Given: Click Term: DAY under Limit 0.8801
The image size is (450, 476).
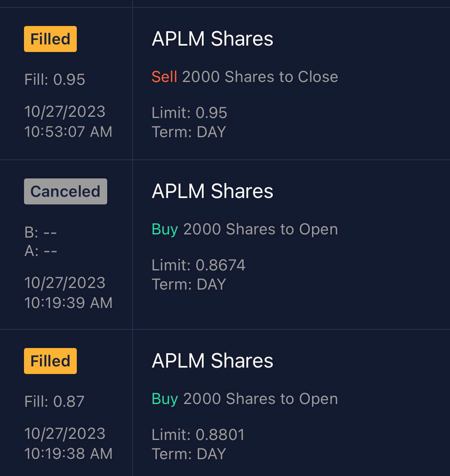Looking at the screenshot, I should point(189,454).
